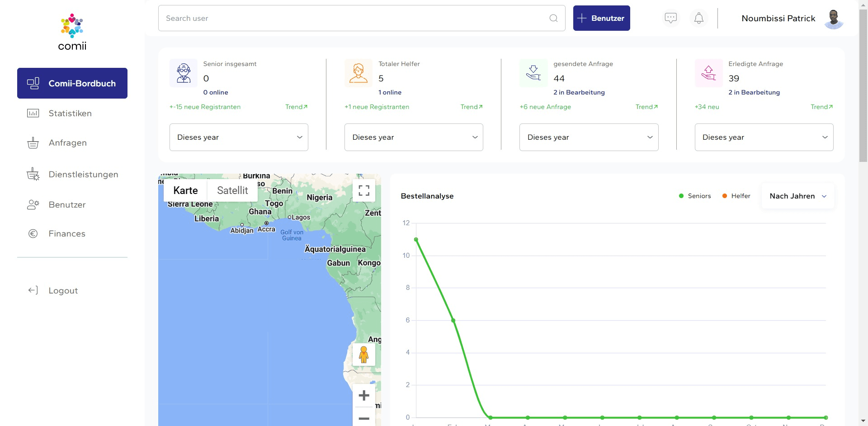868x426 pixels.
Task: Focus the Search user input field
Action: click(353, 18)
